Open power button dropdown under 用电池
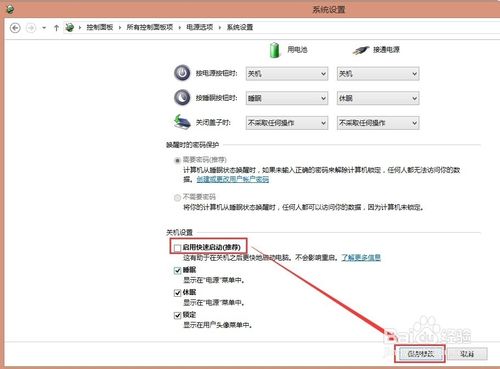500x369 pixels. click(x=287, y=74)
